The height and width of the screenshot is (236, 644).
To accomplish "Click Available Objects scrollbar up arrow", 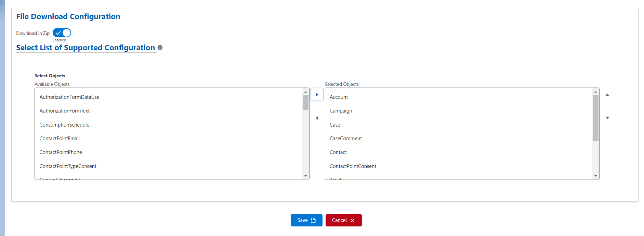I will tap(305, 92).
